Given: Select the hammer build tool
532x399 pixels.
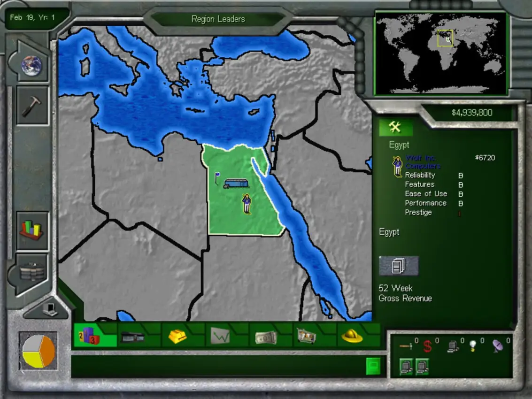Looking at the screenshot, I should 32,105.
